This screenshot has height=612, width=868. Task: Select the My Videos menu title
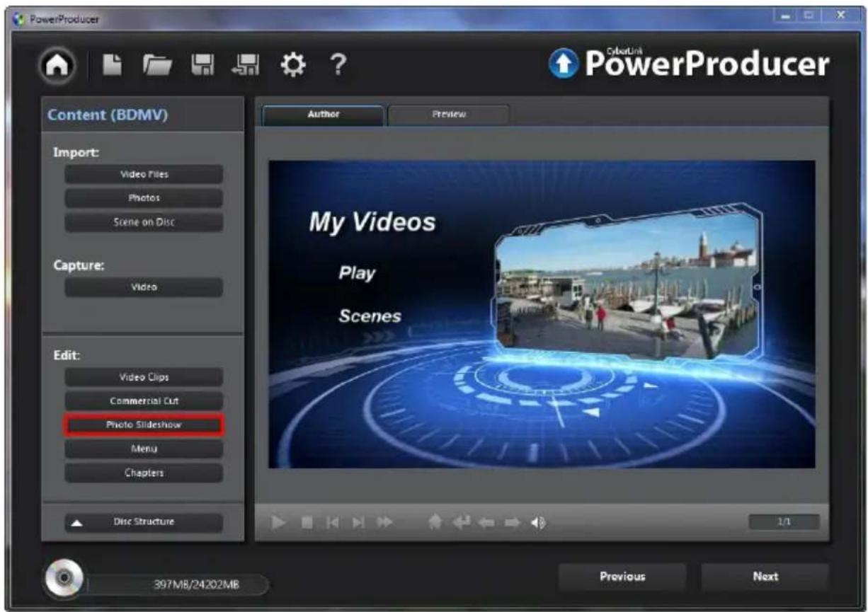pos(372,222)
